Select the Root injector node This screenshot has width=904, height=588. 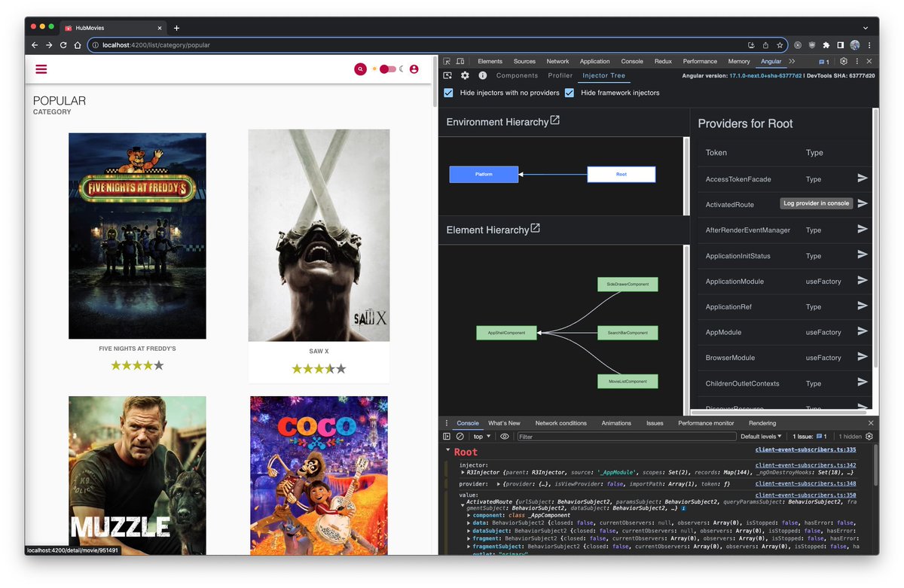click(x=621, y=175)
